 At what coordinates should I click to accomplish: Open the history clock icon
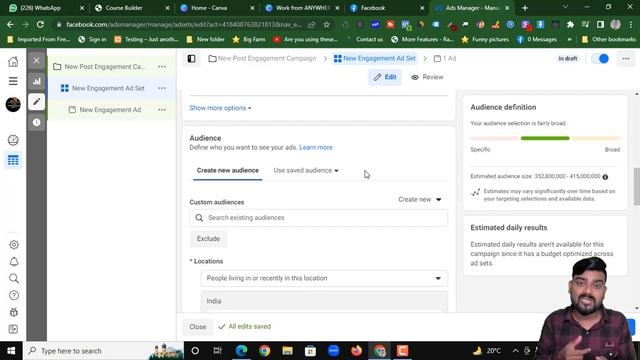(x=37, y=122)
